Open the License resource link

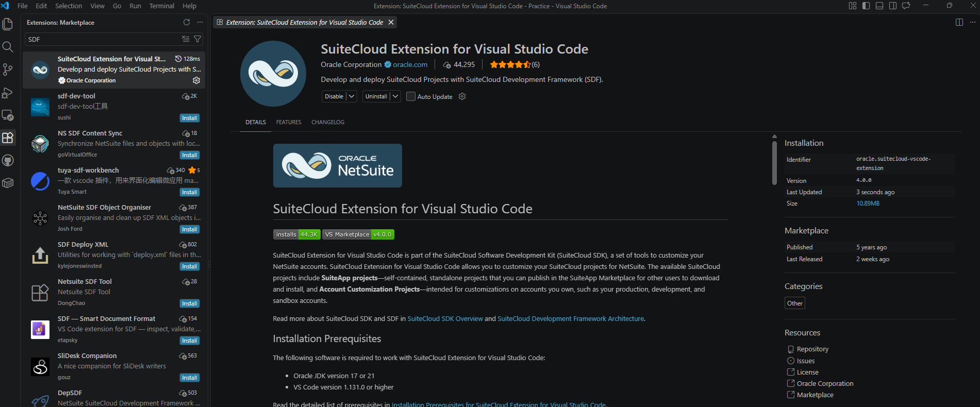[x=807, y=372]
